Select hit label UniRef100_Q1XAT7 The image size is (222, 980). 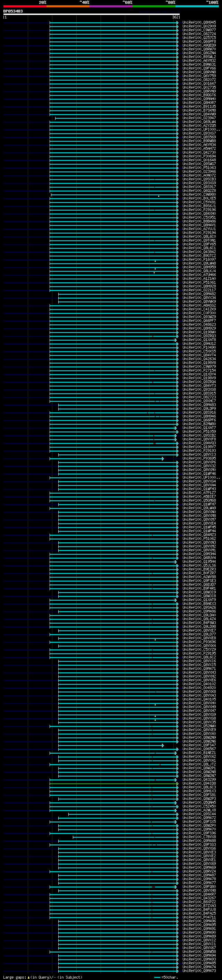pos(199,428)
